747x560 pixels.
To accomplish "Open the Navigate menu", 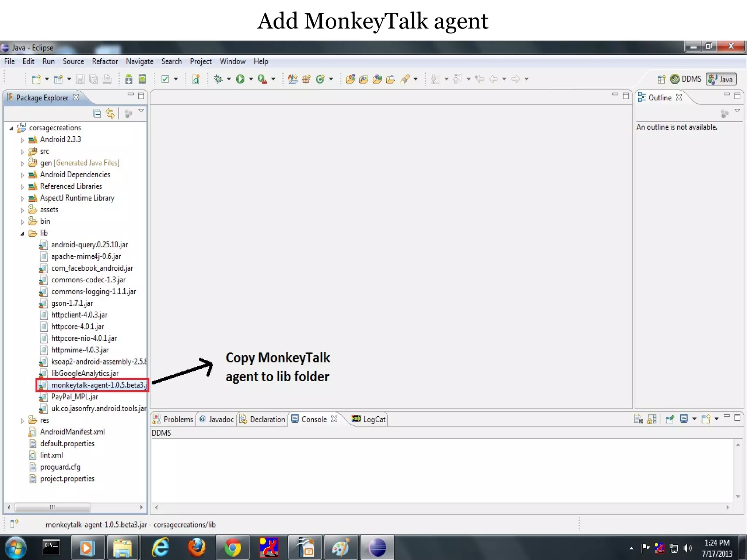I will tap(140, 61).
